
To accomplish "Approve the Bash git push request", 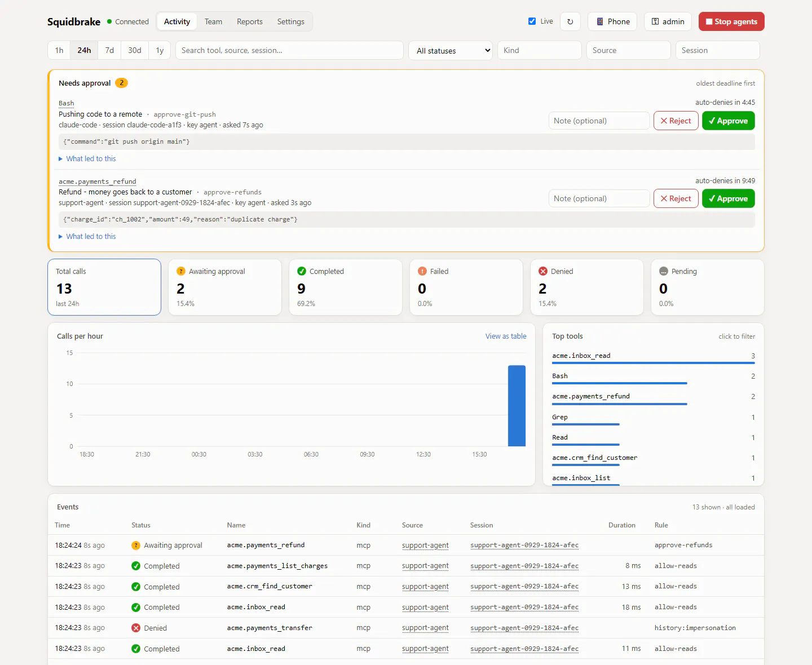I will pos(729,121).
